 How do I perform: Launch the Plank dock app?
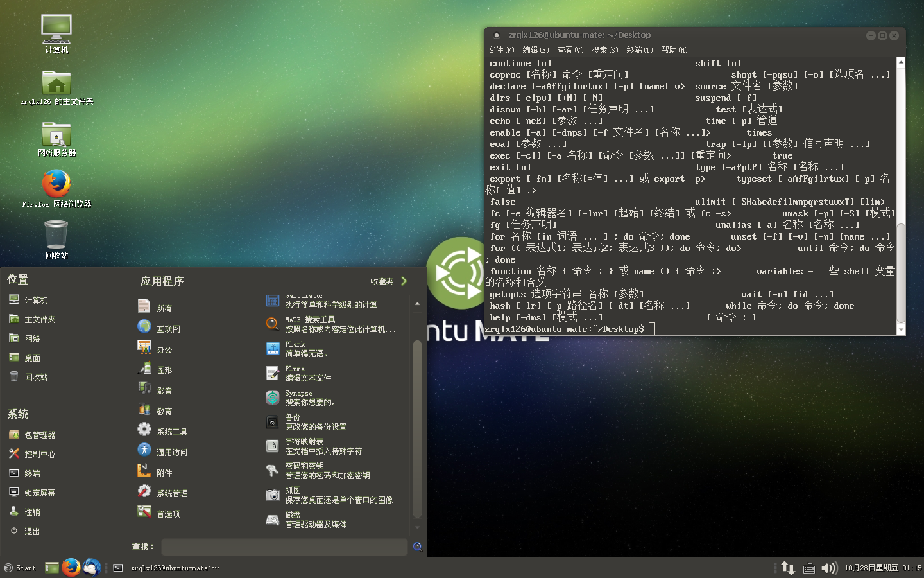297,349
